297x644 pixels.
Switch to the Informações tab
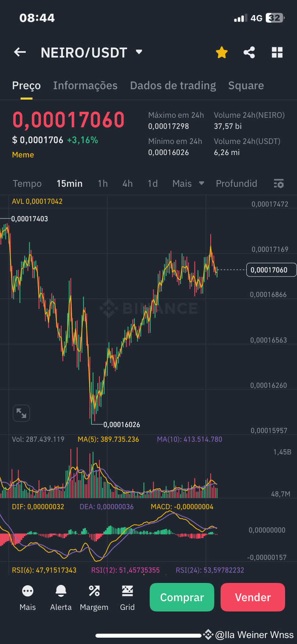[x=85, y=85]
